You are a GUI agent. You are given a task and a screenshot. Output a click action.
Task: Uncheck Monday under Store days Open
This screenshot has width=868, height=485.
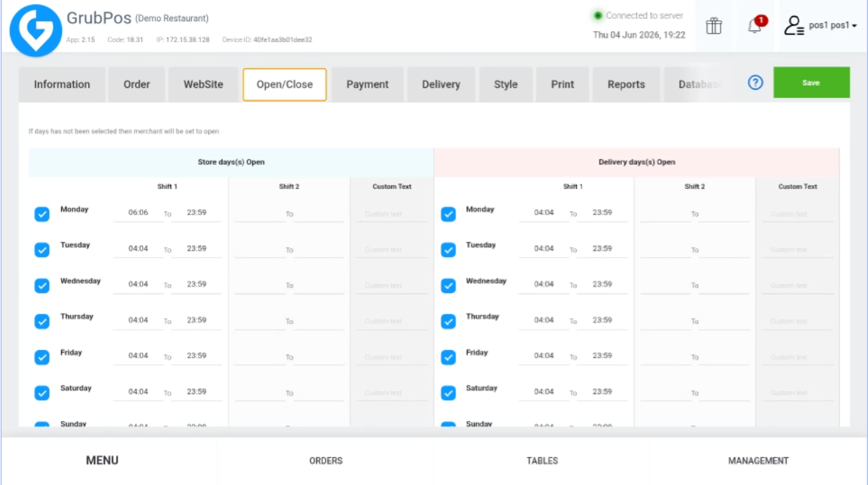[x=42, y=214]
